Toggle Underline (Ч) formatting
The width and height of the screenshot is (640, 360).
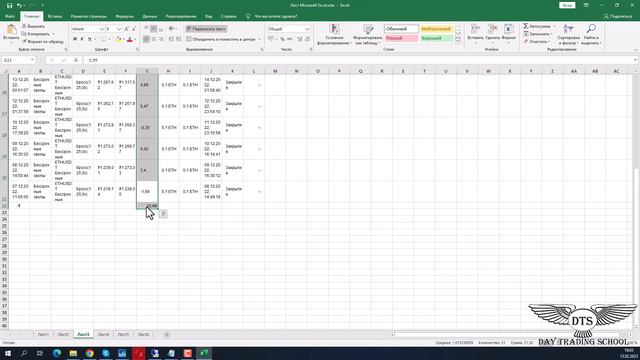tap(89, 39)
